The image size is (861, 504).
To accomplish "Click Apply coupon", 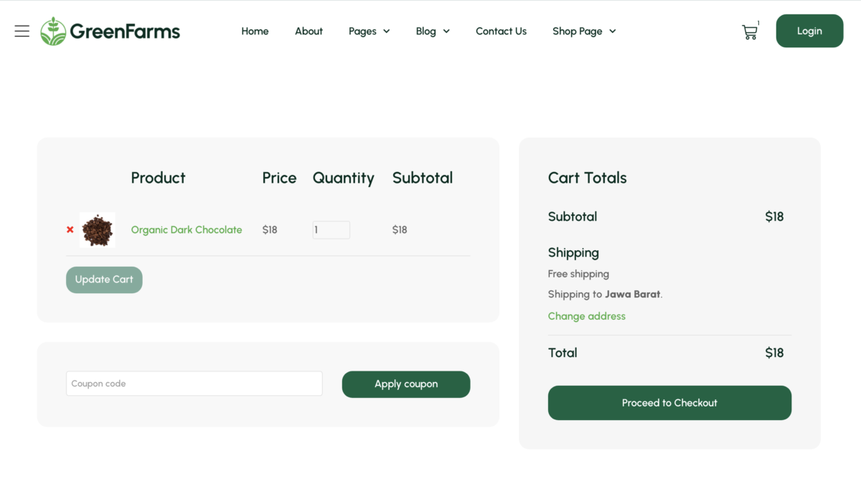I will coord(406,384).
